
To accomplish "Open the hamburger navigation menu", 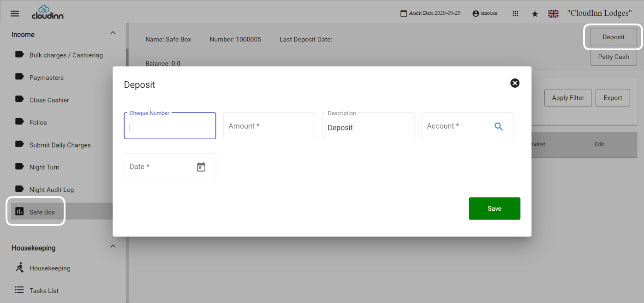I will [x=15, y=13].
